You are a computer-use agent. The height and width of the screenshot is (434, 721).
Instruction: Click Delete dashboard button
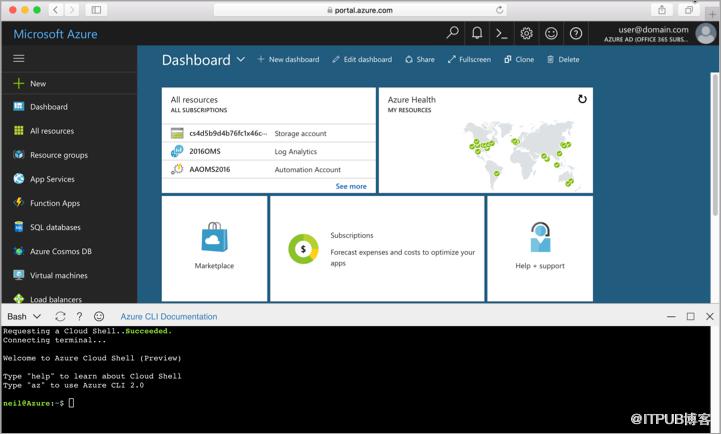tap(563, 59)
